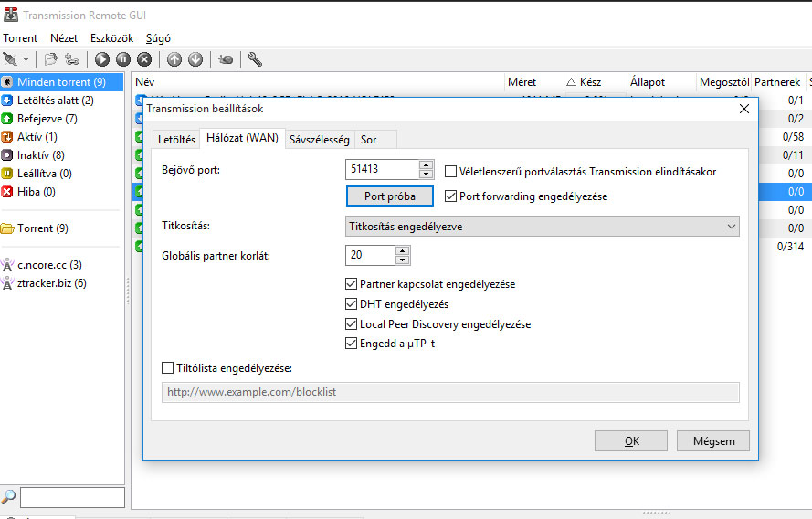
Task: Switch to the Sávszélesség tab
Action: point(320,139)
